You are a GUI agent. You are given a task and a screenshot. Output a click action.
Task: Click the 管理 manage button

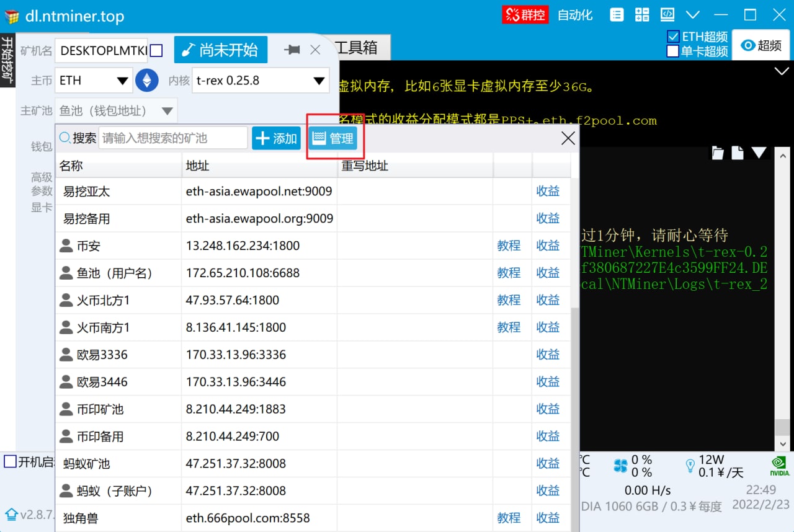[x=334, y=138]
